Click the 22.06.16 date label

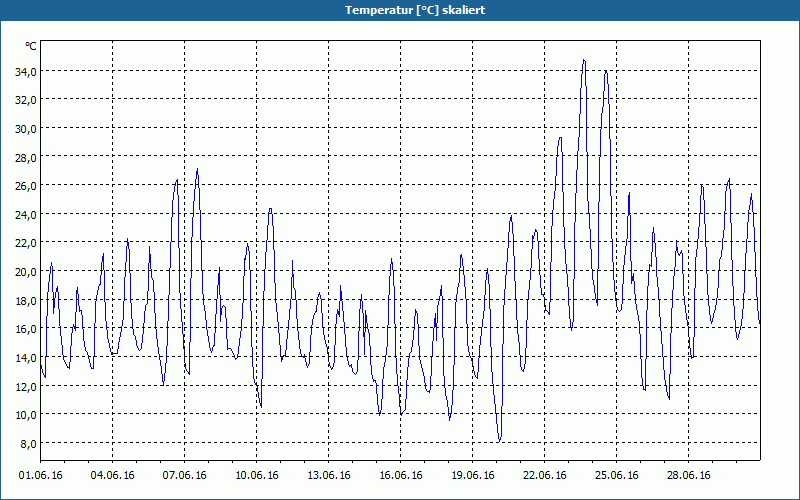pyautogui.click(x=544, y=476)
